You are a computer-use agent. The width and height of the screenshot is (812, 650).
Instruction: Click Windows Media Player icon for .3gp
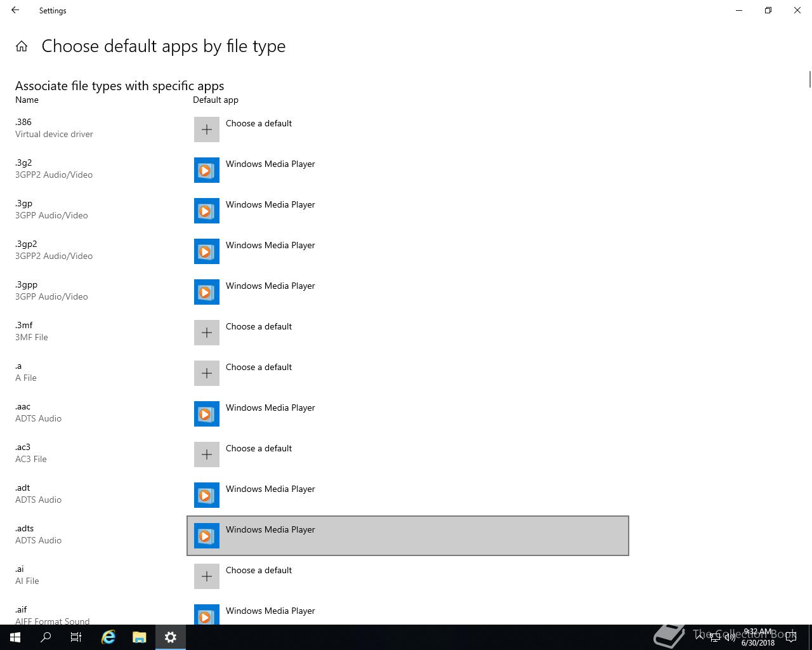point(207,211)
